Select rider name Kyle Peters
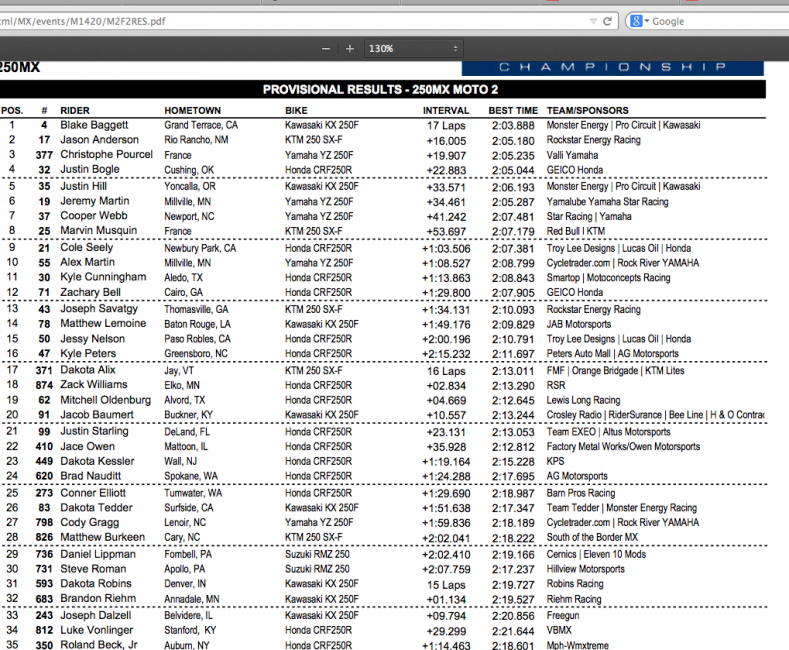The width and height of the screenshot is (789, 650). [88, 354]
